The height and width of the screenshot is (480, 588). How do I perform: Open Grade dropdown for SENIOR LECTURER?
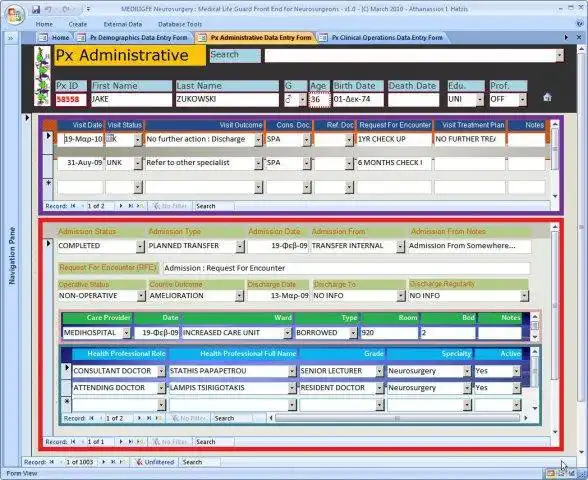380,371
